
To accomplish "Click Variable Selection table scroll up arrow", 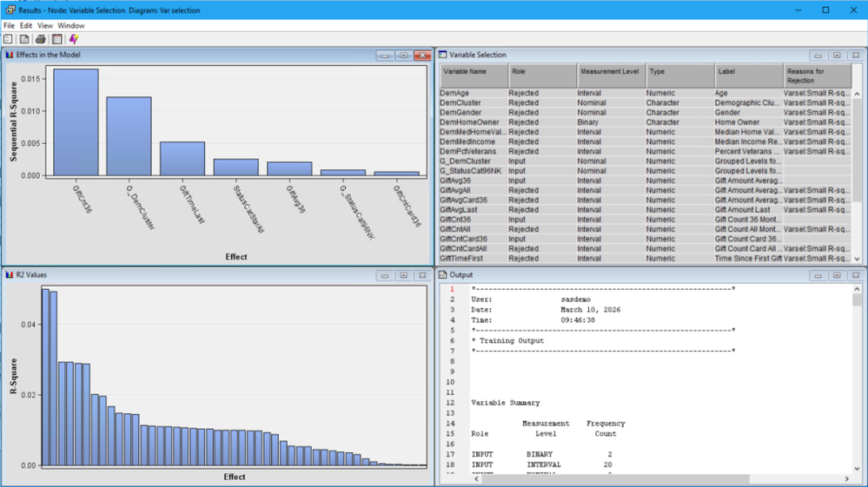I will coord(857,94).
